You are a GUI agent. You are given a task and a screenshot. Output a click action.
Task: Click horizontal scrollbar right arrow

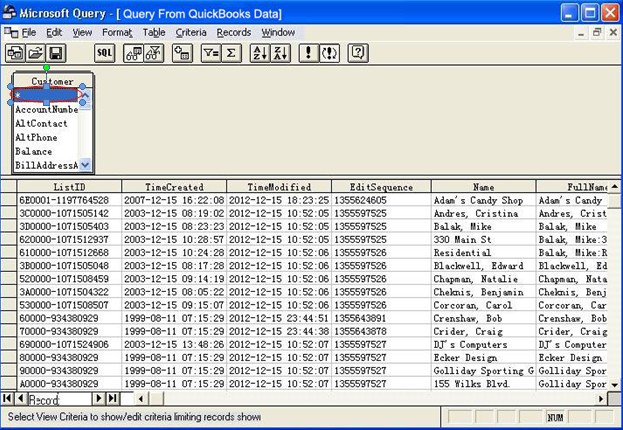tap(601, 398)
